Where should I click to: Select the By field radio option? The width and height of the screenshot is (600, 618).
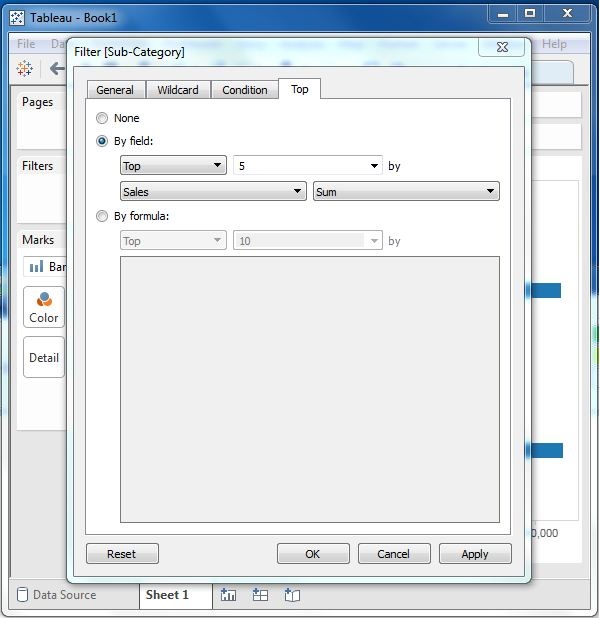point(102,141)
